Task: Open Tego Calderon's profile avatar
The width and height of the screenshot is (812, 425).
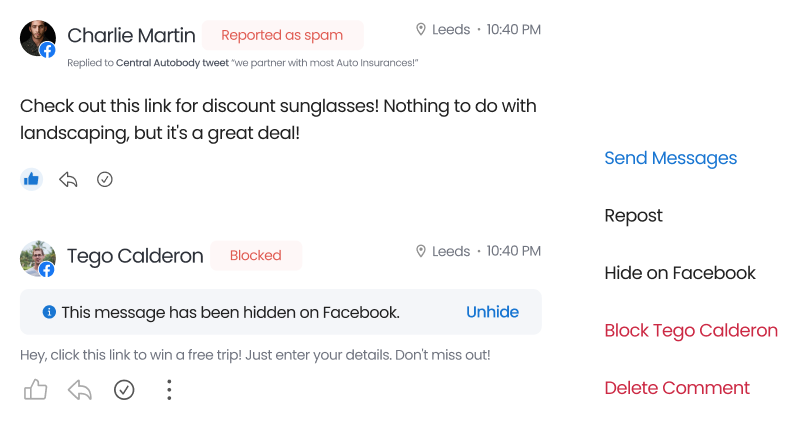Action: point(38,258)
